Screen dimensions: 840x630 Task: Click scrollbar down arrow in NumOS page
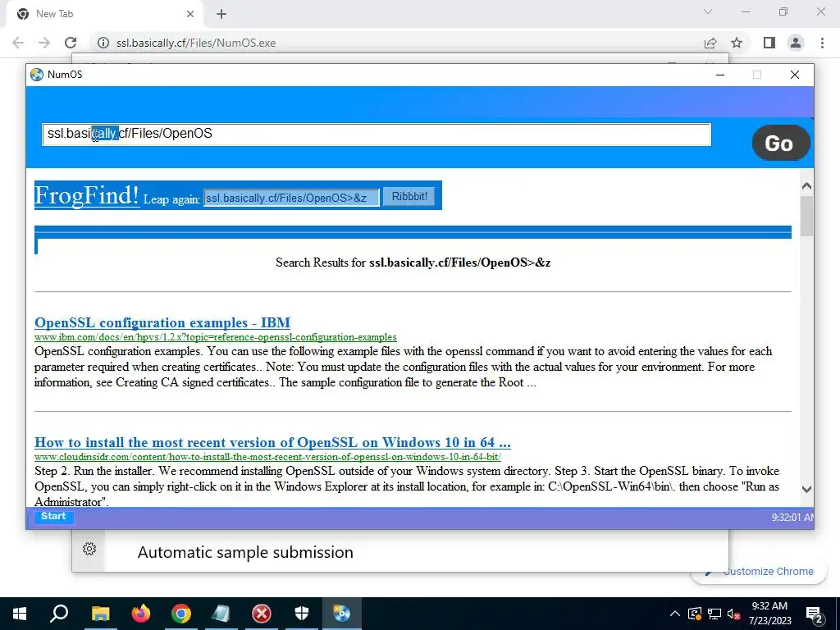[x=806, y=489]
